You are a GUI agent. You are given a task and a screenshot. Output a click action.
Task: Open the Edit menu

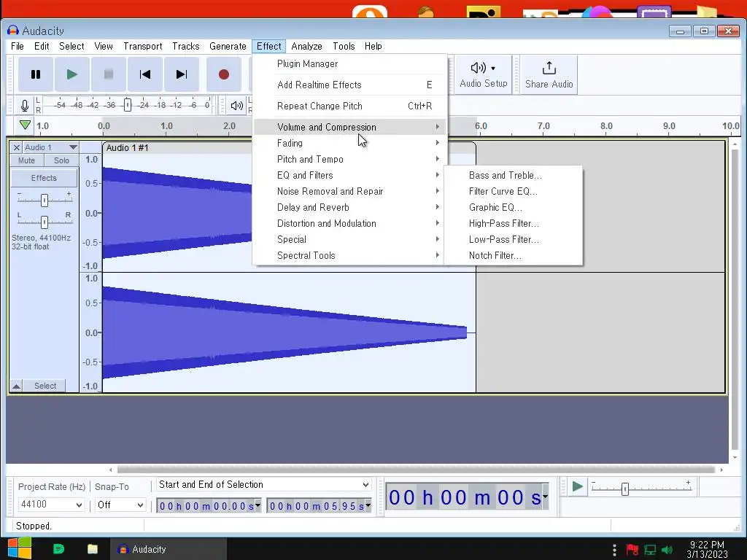pos(42,46)
